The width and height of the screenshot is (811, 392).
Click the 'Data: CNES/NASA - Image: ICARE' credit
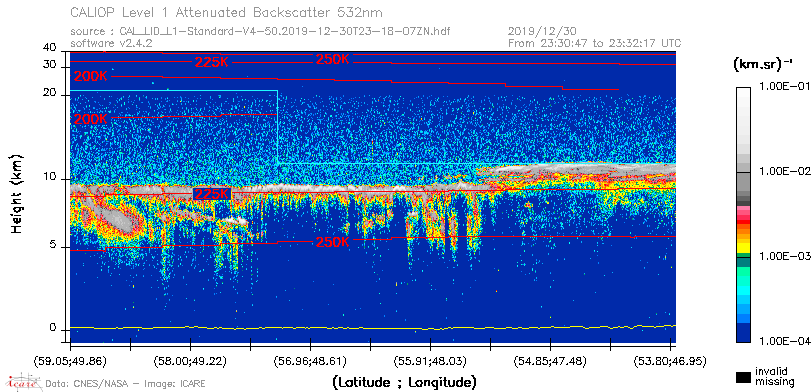click(x=126, y=384)
